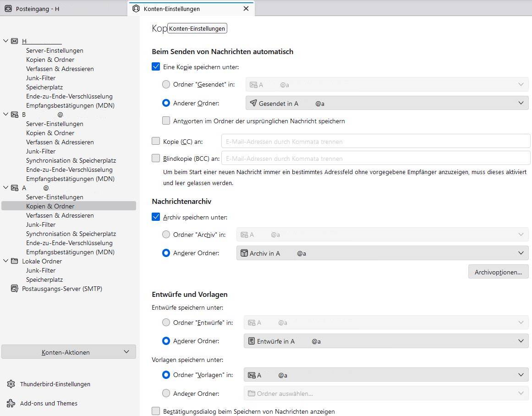532x416 pixels.
Task: Check the Kopie (CC) an checkbox
Action: (156, 141)
